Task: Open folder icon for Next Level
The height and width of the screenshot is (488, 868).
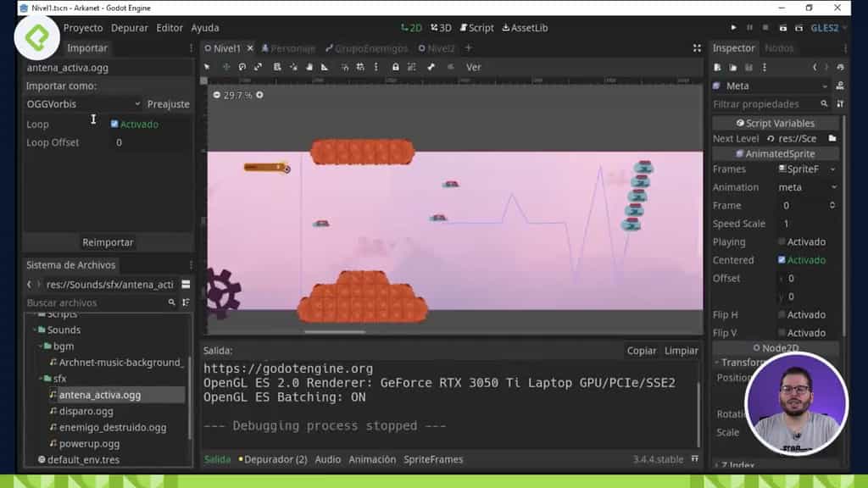Action: [x=832, y=138]
